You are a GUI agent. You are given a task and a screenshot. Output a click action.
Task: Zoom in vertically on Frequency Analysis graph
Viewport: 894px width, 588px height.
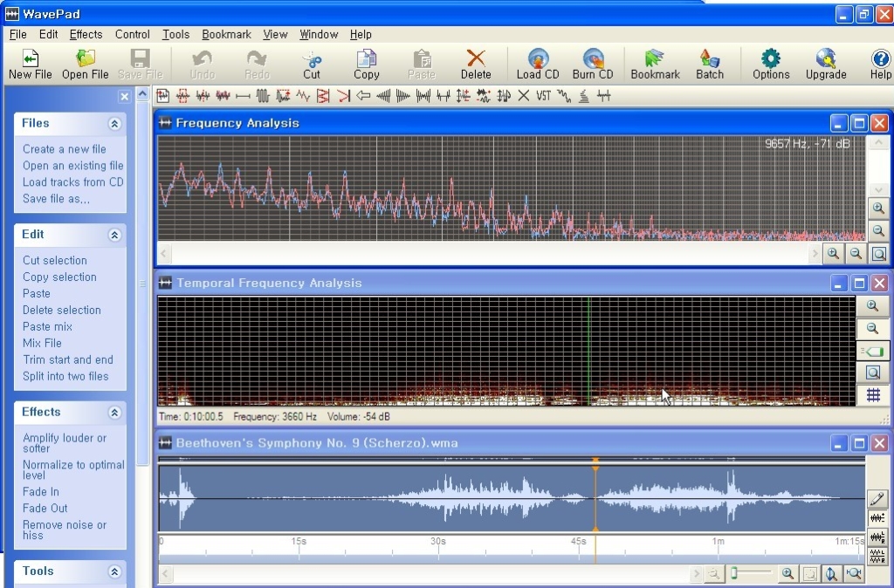[x=878, y=209]
